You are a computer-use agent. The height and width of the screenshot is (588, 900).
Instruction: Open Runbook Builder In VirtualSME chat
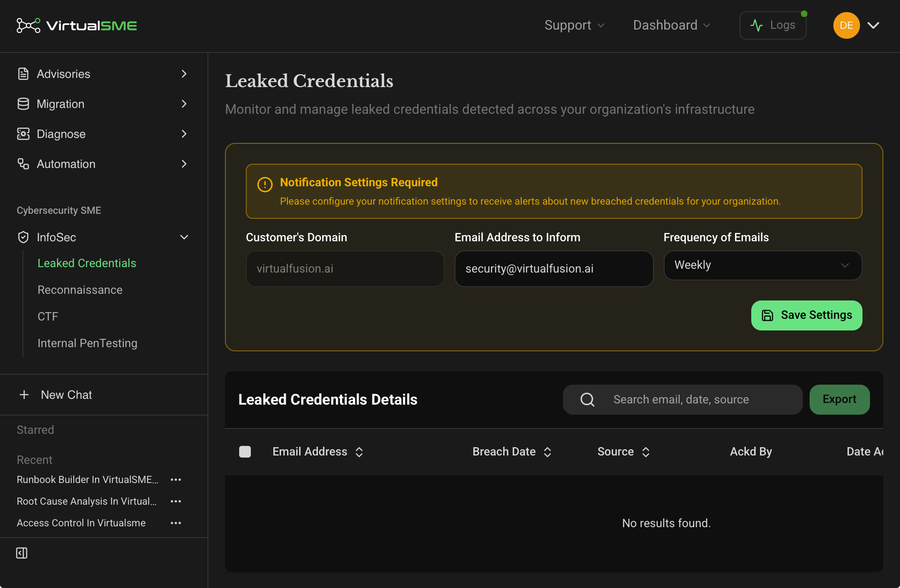87,480
